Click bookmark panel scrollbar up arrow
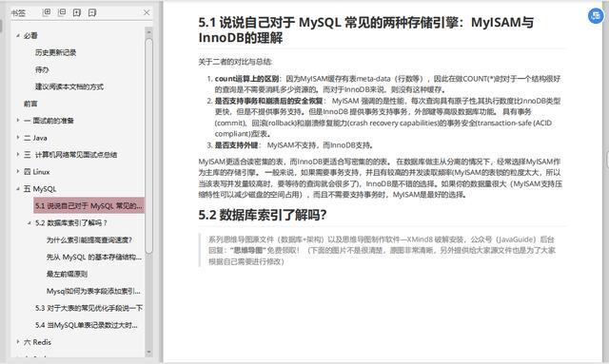Screen dimensions: 609x364 coord(148,31)
